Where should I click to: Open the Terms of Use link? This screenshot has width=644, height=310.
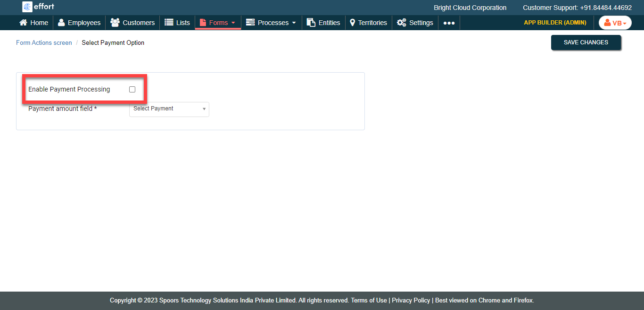tap(369, 301)
